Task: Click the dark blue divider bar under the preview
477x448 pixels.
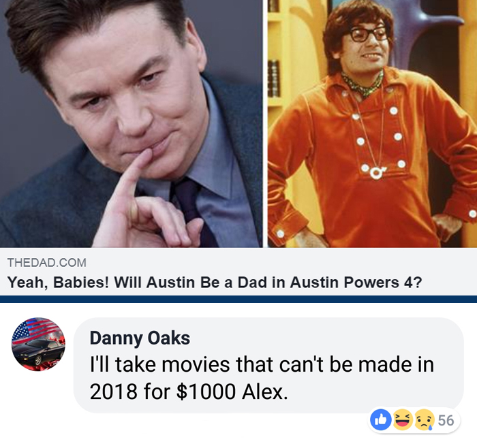Action: 238,299
